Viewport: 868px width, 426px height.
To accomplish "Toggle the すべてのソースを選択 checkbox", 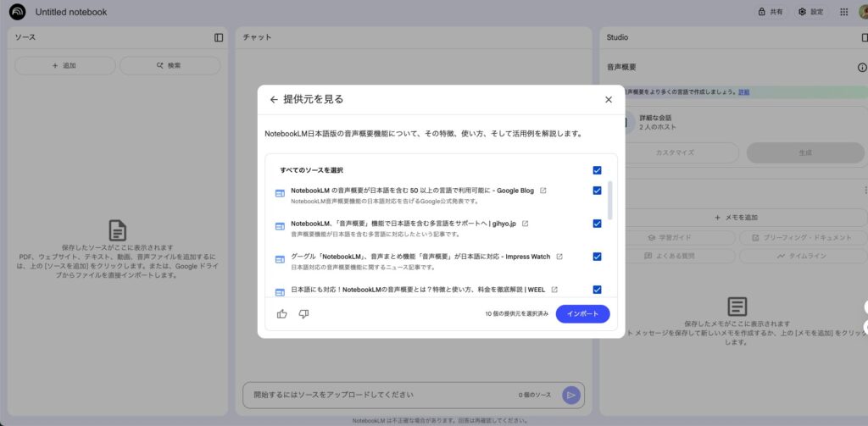I will (x=597, y=170).
